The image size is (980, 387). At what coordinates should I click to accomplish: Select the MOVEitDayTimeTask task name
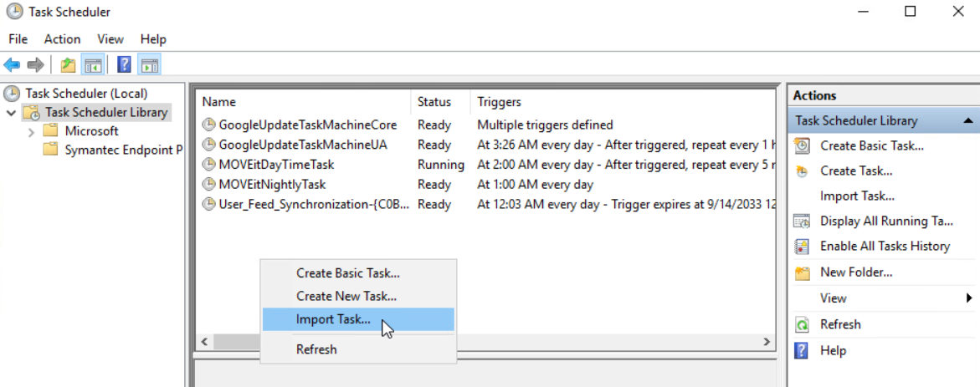point(276,165)
